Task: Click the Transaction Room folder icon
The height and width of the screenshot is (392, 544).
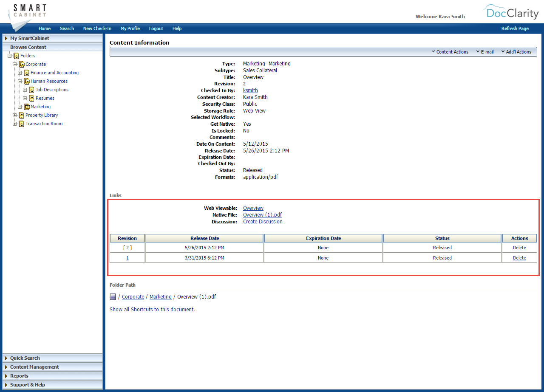Action: (x=21, y=124)
